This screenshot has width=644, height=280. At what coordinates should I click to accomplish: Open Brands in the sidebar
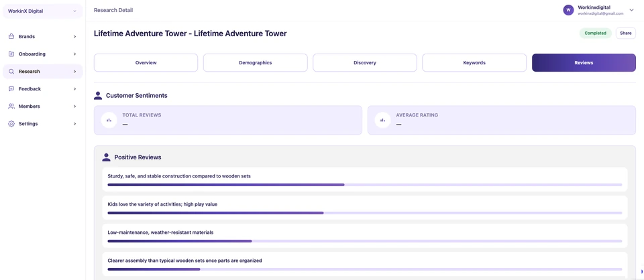[43, 36]
